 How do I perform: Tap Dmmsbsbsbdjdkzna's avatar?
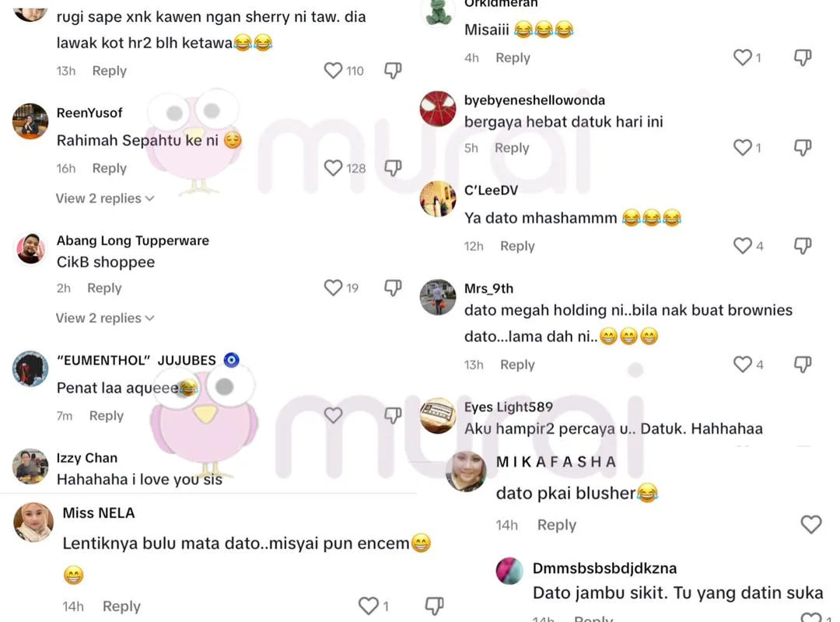pyautogui.click(x=509, y=571)
